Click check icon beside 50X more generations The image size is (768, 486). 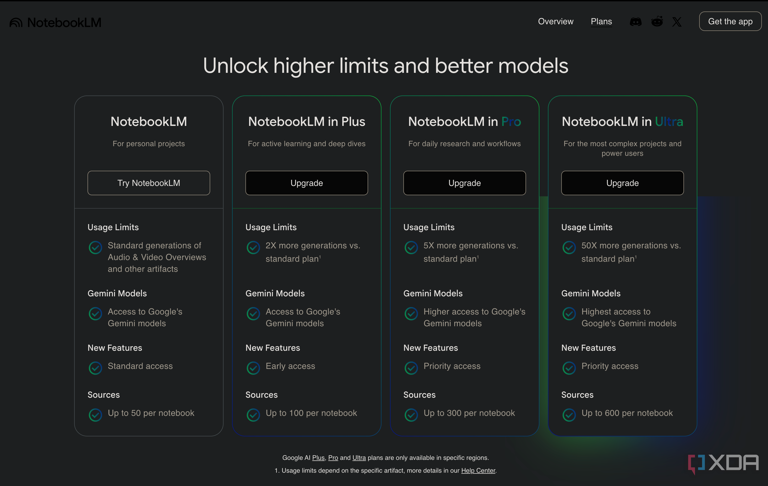tap(569, 247)
